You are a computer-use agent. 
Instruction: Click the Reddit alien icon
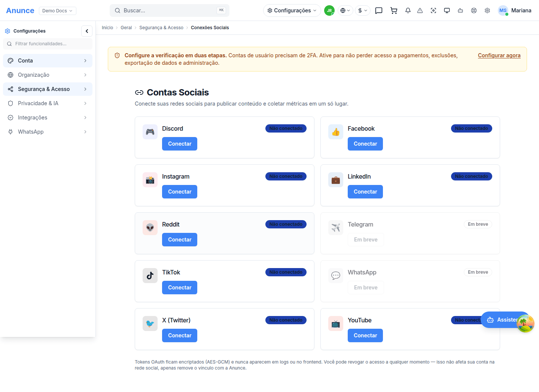click(150, 228)
